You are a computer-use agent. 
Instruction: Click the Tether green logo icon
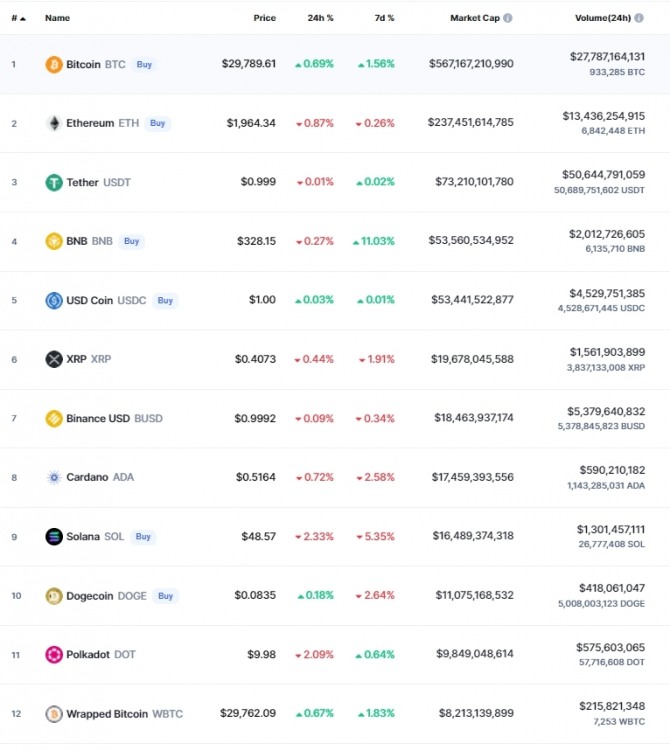click(54, 182)
